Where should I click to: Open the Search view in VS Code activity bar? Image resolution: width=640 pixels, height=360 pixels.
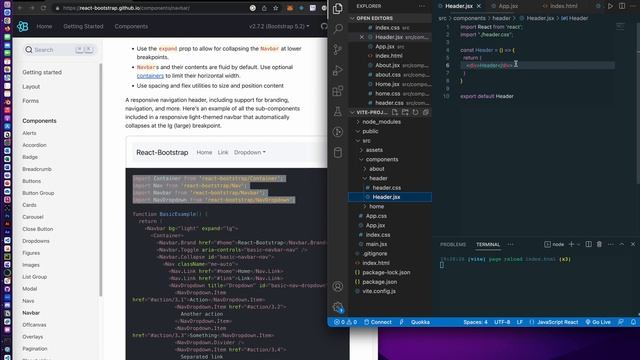[338, 29]
